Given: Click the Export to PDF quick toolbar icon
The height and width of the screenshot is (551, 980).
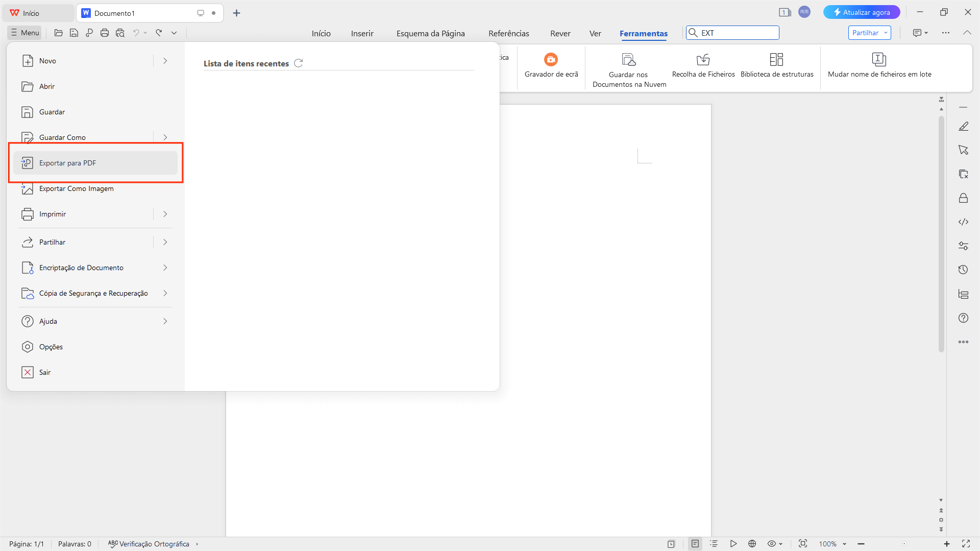Looking at the screenshot, I should pos(89,33).
